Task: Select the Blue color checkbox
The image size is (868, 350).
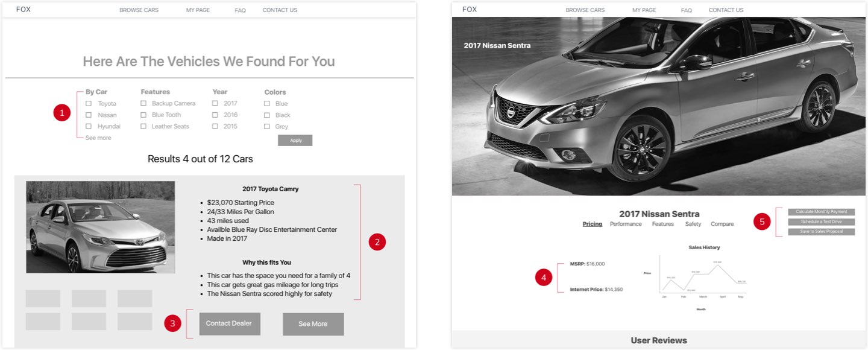Action: pos(267,104)
